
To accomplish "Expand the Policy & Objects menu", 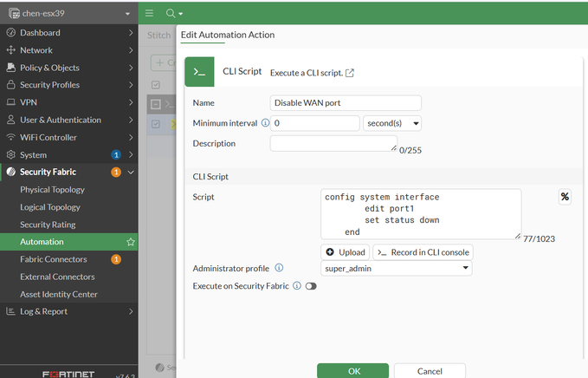I will pos(68,68).
